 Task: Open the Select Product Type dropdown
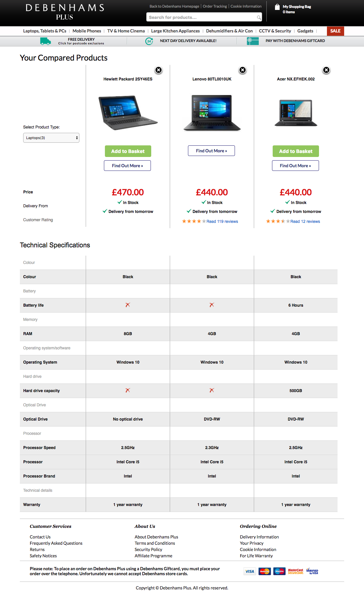pos(51,137)
